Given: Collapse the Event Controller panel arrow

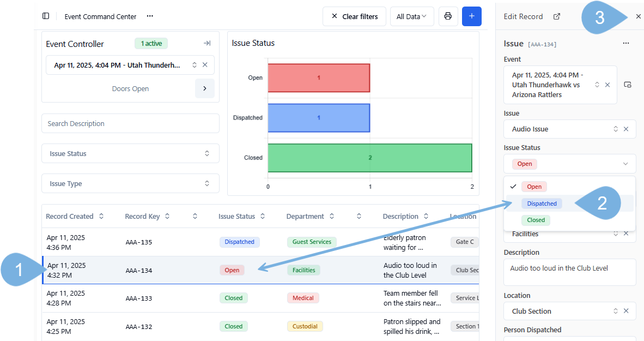Looking at the screenshot, I should tap(207, 43).
